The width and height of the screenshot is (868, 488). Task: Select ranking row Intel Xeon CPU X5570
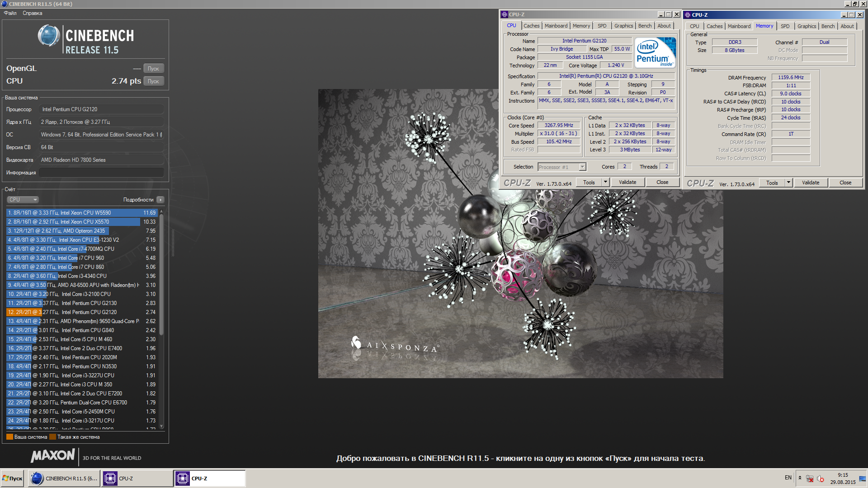82,222
